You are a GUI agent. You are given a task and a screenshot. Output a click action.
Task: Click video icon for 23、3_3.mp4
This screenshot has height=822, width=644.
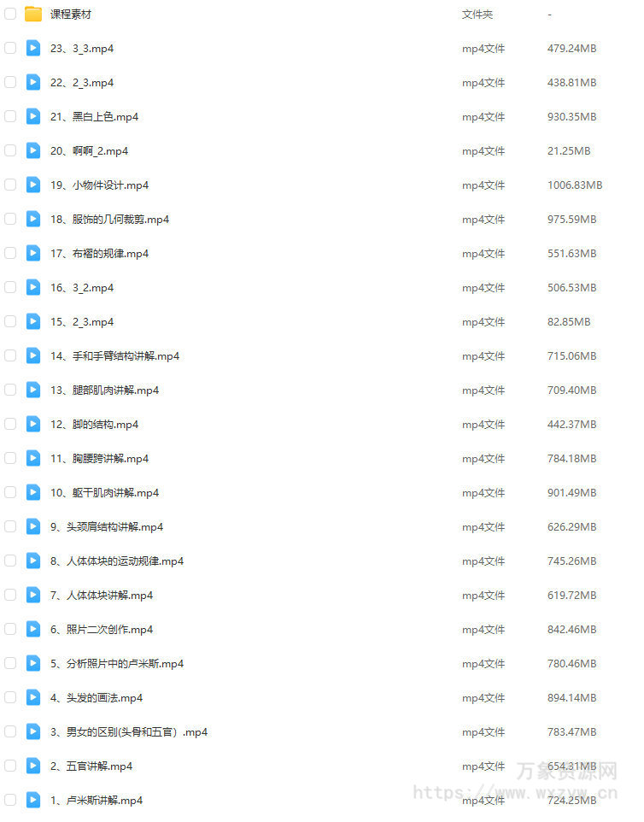tap(33, 48)
